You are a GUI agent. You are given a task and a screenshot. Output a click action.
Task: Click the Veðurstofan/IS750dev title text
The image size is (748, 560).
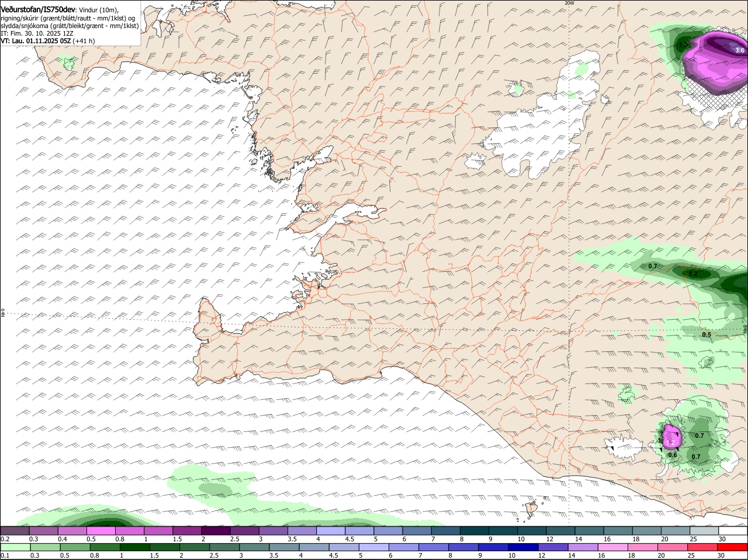coord(37,9)
